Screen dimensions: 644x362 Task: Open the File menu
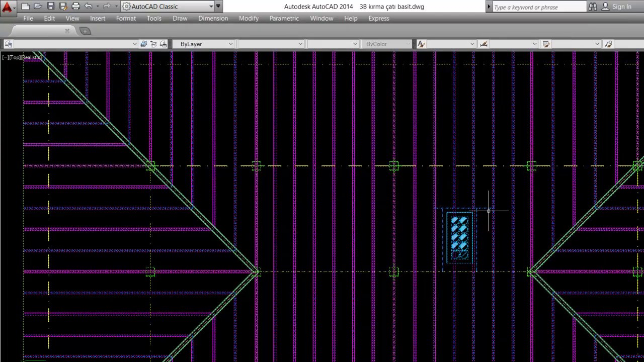pos(28,18)
